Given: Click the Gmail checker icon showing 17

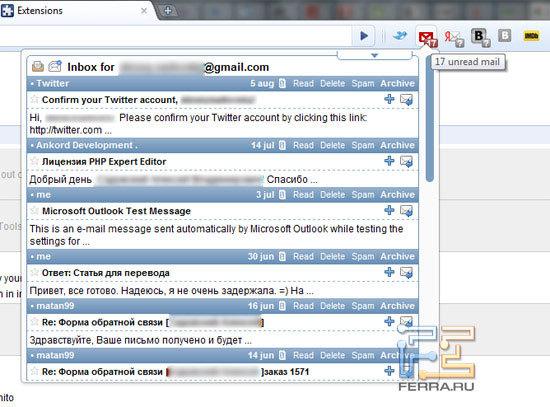Looking at the screenshot, I should coord(427,38).
